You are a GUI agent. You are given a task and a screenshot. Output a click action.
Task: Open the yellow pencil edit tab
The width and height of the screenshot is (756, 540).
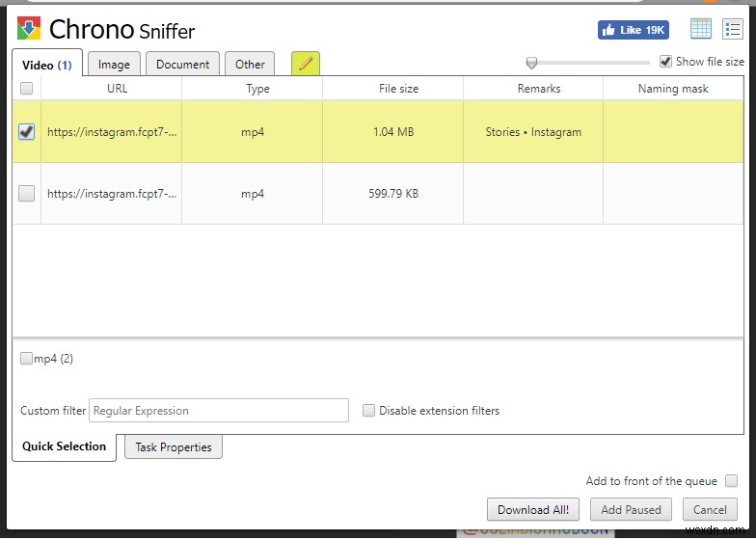pos(306,64)
